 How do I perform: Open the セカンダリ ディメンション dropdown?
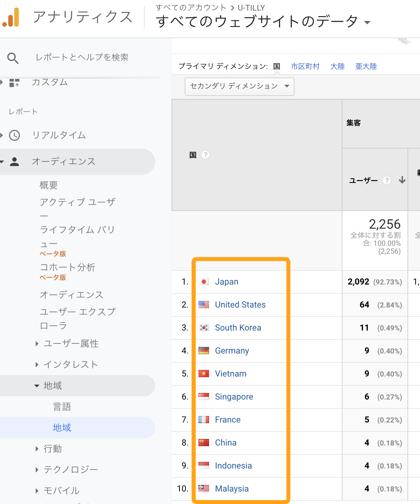240,86
